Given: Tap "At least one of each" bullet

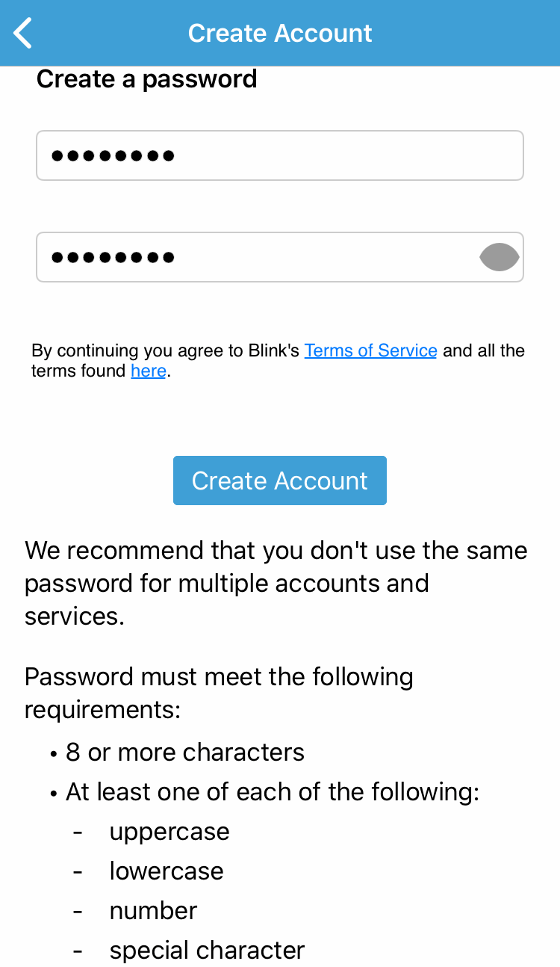Looking at the screenshot, I should (273, 791).
